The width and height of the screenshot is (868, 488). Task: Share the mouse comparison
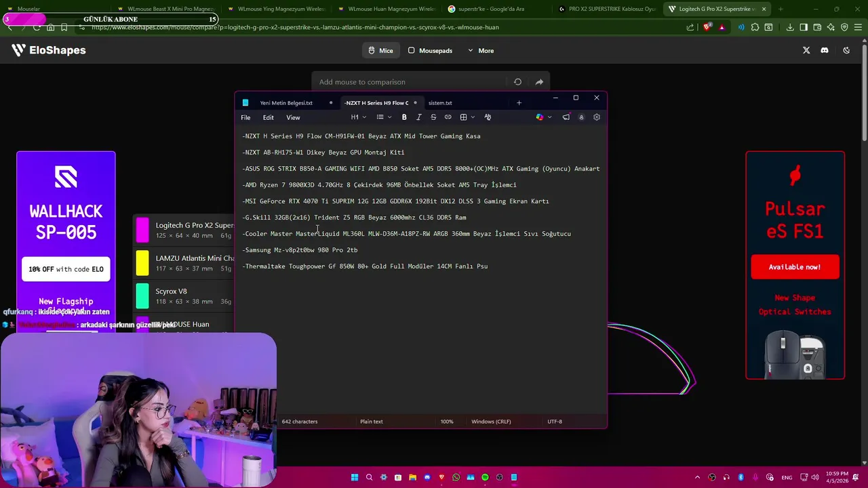click(x=539, y=82)
